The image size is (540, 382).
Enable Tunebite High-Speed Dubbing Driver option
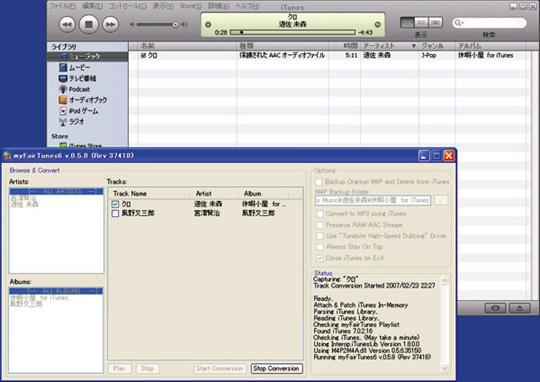pyautogui.click(x=320, y=236)
